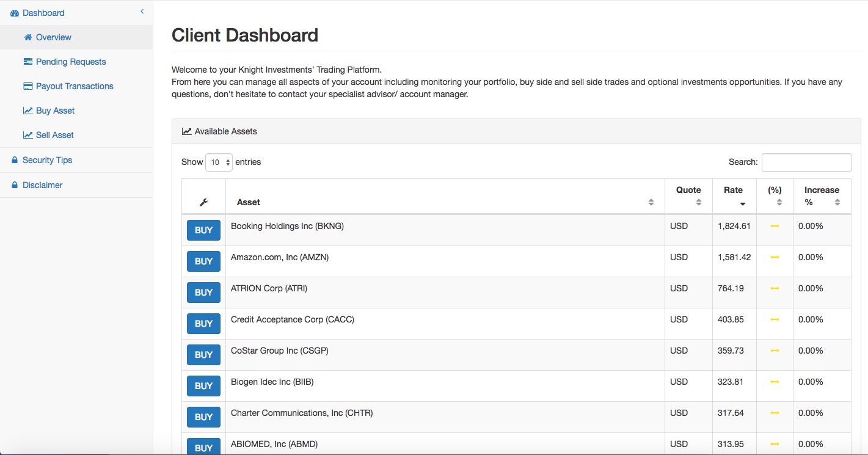
Task: Click the Available Assets panel title
Action: [226, 131]
